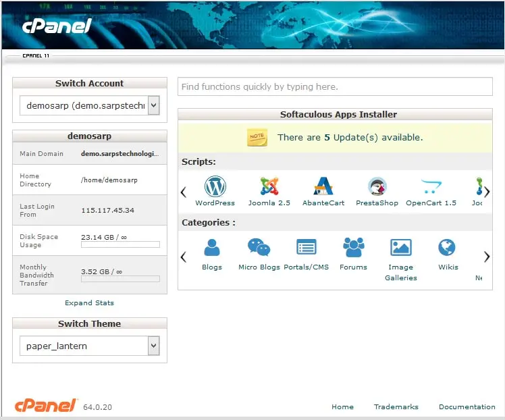This screenshot has height=420, width=505.
Task: Open the Portals/CMS category icon
Action: point(306,248)
